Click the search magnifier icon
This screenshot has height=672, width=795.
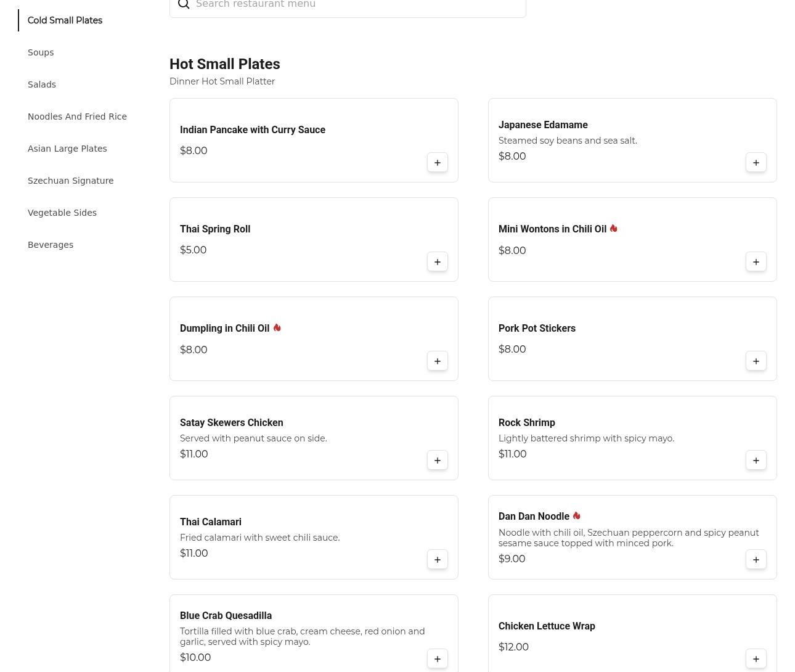[x=184, y=5]
